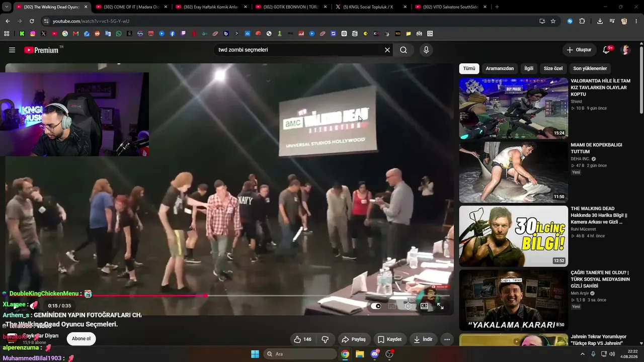The height and width of the screenshot is (362, 644).
Task: Open the Shazam extension icon
Action: pos(570,21)
